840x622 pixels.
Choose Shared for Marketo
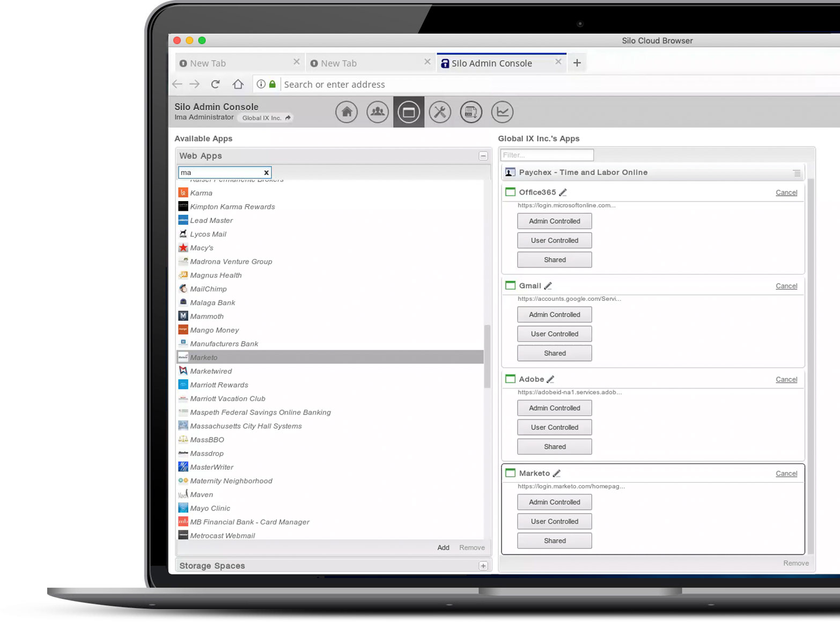pos(555,540)
